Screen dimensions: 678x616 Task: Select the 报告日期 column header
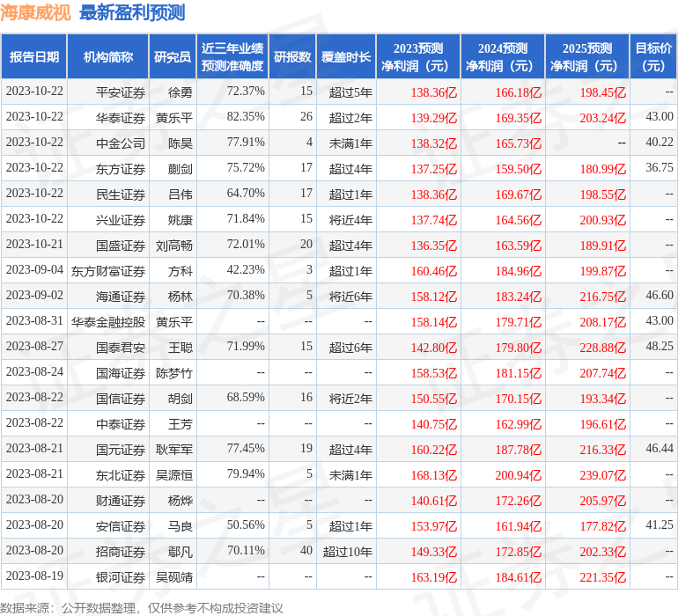pyautogui.click(x=33, y=56)
